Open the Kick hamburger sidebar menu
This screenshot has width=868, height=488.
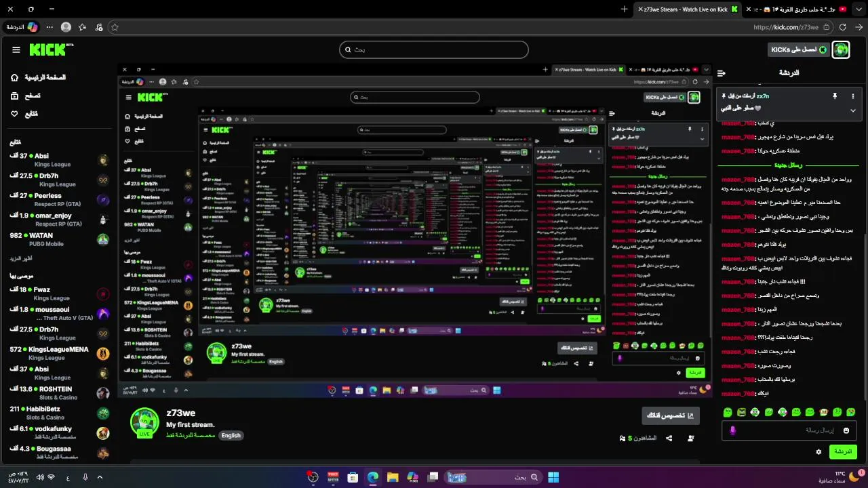pos(16,49)
